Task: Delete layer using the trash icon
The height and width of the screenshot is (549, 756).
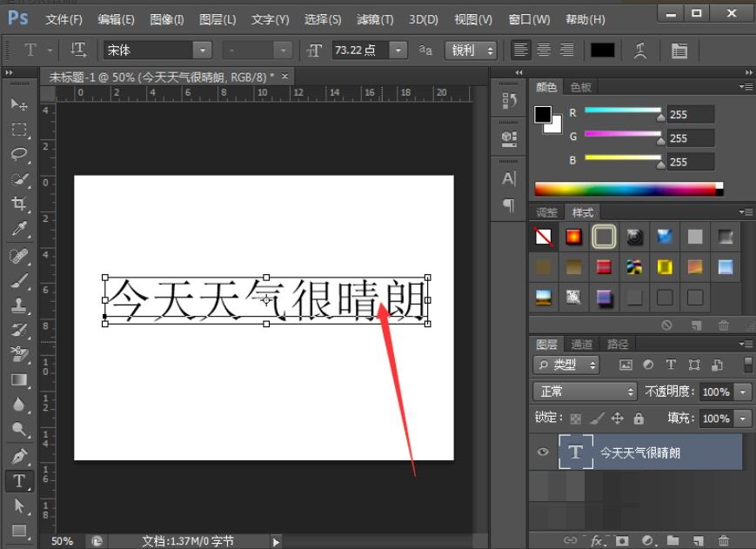Action: click(x=724, y=540)
